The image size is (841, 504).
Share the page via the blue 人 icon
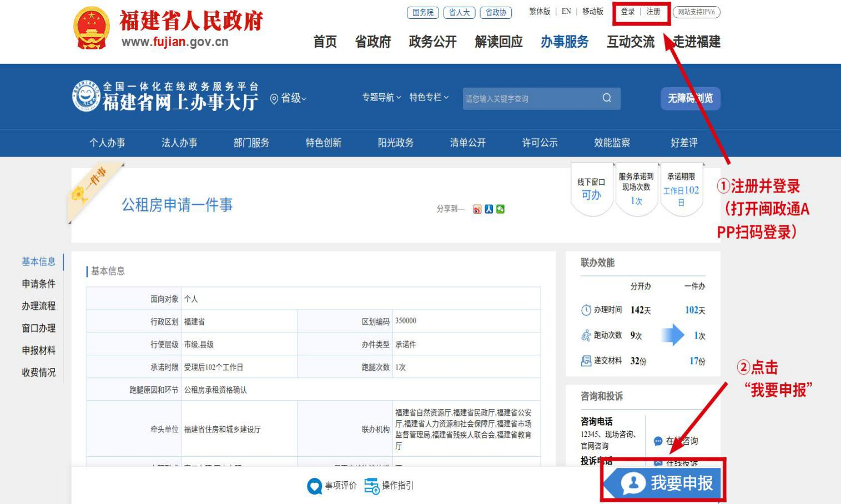tap(489, 209)
